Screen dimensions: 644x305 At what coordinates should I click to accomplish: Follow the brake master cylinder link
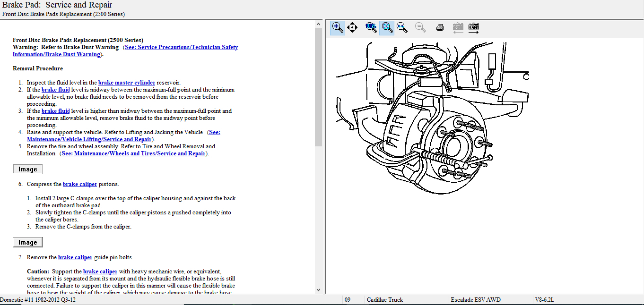(126, 83)
